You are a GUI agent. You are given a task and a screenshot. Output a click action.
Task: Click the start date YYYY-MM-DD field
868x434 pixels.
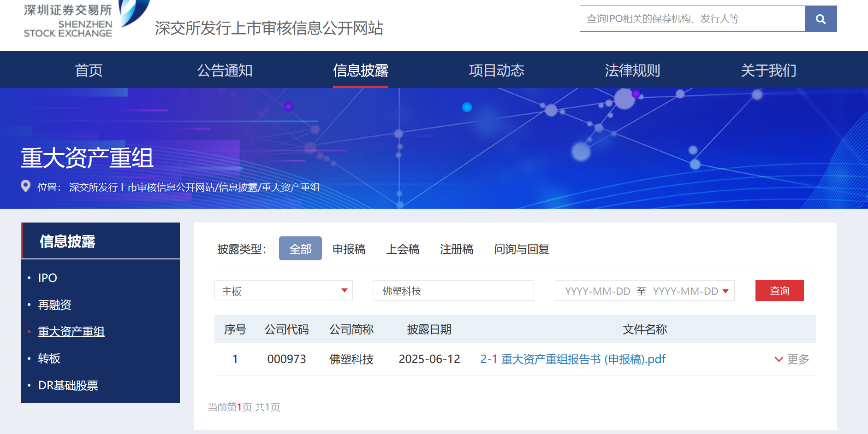click(597, 291)
